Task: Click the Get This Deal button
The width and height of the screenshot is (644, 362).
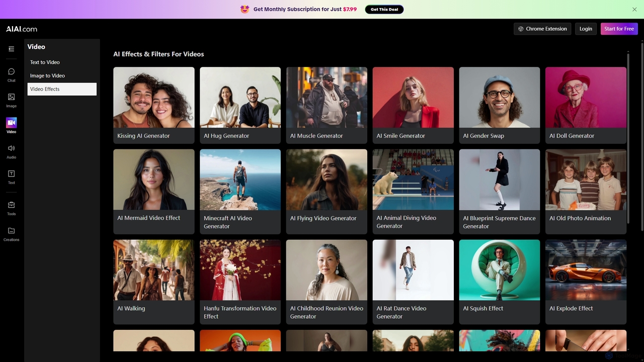Action: [x=384, y=9]
